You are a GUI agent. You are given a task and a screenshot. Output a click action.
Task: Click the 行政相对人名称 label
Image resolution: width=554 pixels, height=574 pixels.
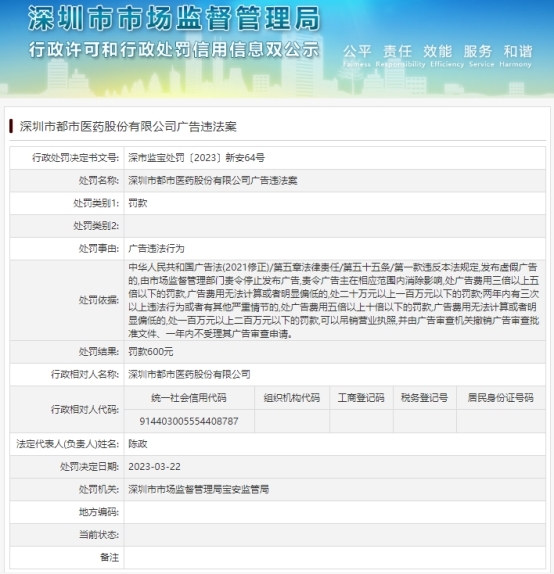(85, 374)
